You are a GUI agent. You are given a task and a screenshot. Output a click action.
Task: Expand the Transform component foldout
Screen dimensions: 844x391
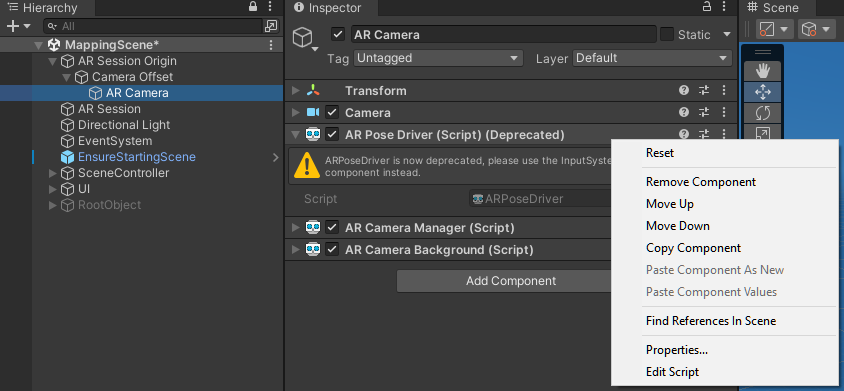click(x=295, y=90)
